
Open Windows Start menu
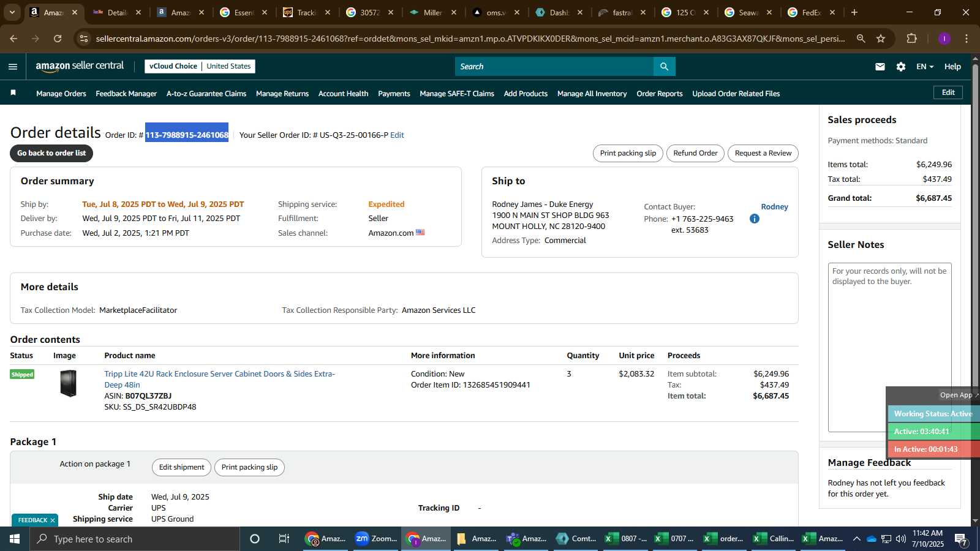pyautogui.click(x=15, y=539)
